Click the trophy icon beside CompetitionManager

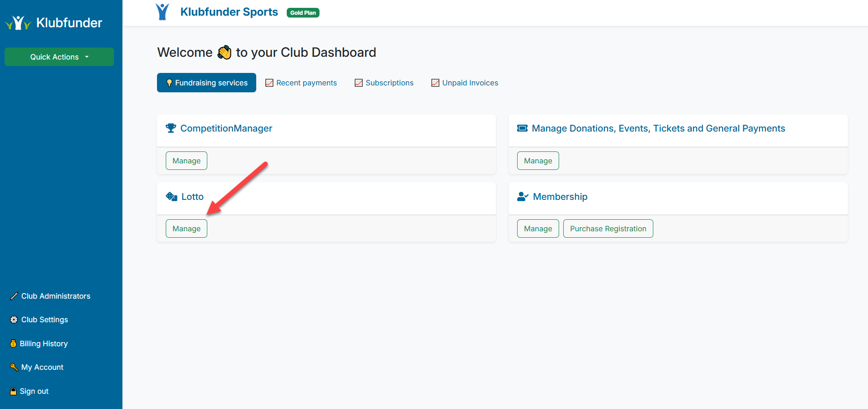171,128
